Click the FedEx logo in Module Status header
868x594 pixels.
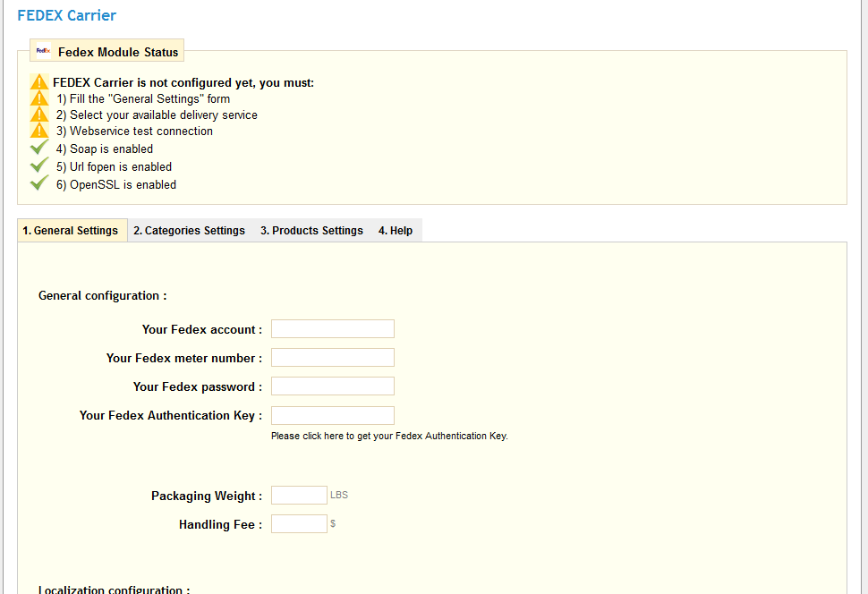coord(43,52)
